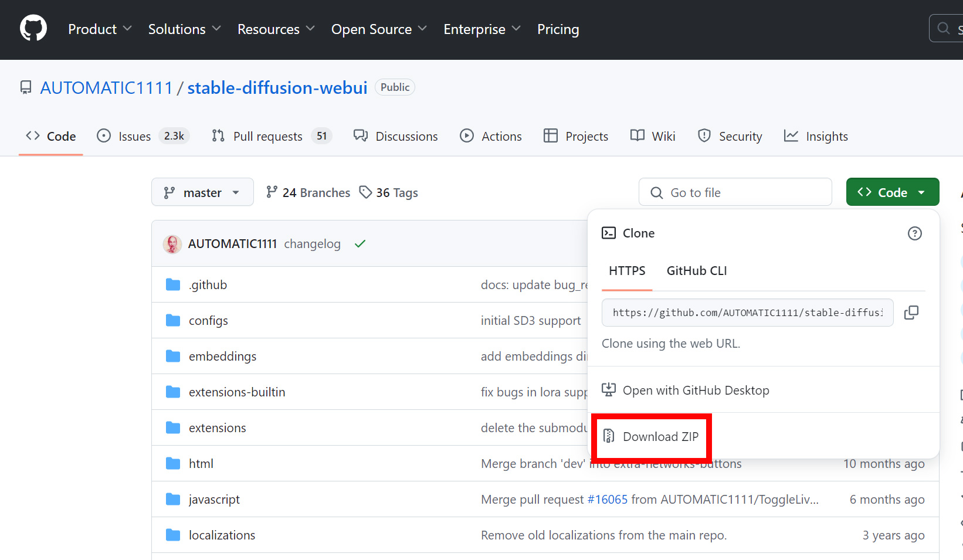963x560 pixels.
Task: Open the Solutions menu
Action: 184,29
